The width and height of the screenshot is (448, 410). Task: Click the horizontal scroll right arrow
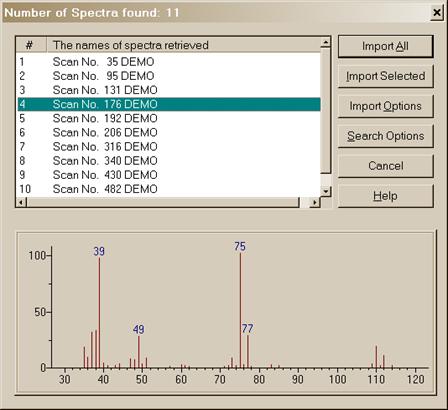[315, 202]
